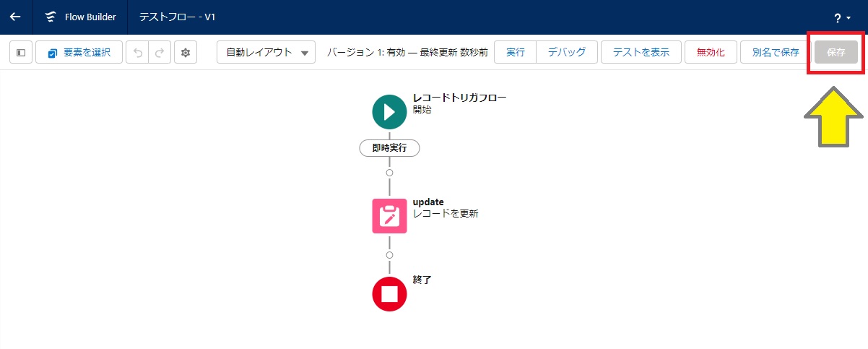Click the 無効化 deactivate button

click(711, 53)
